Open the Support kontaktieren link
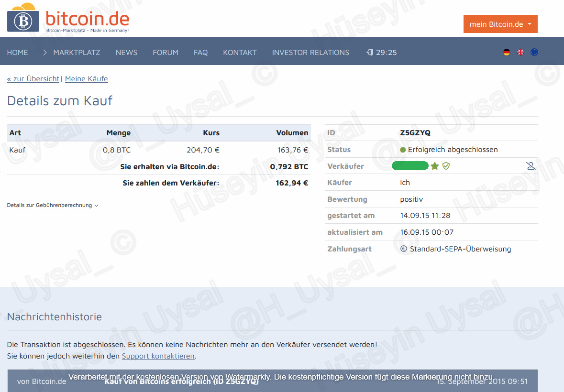Image resolution: width=564 pixels, height=392 pixels. 158,356
